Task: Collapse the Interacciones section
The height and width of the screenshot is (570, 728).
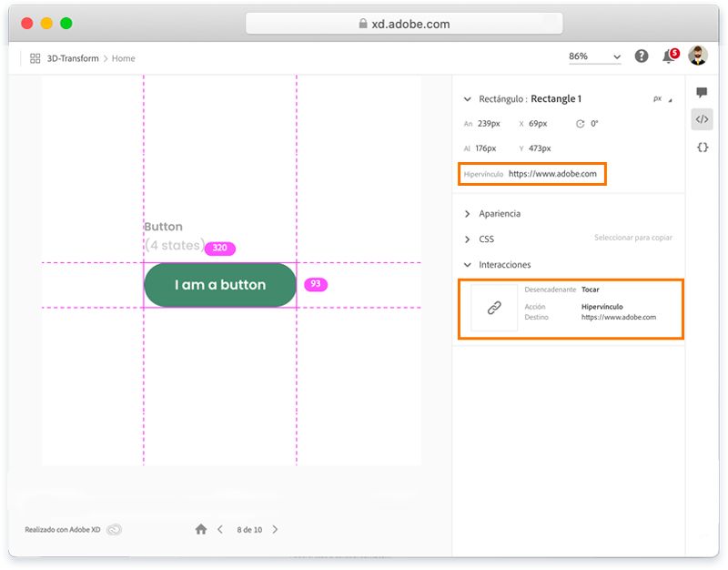Action: (468, 265)
